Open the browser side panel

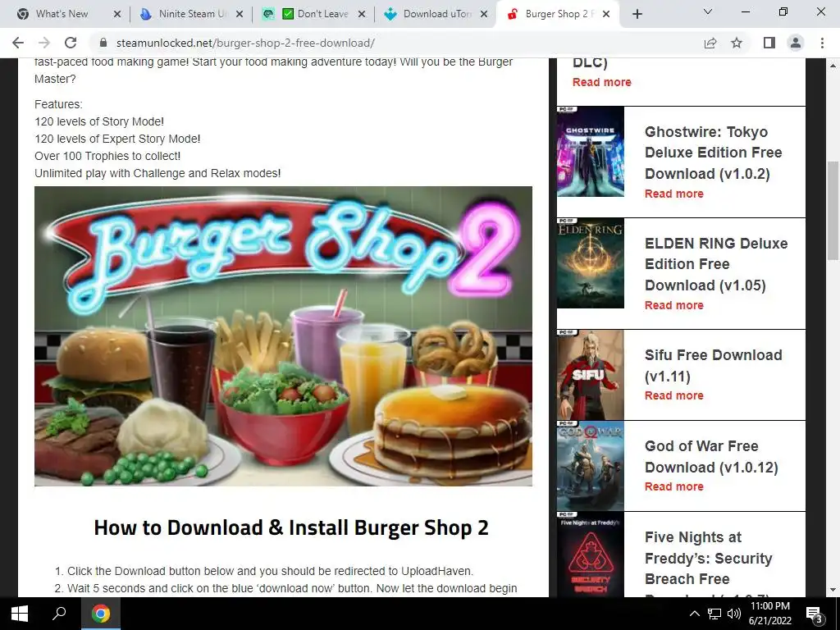tap(769, 43)
